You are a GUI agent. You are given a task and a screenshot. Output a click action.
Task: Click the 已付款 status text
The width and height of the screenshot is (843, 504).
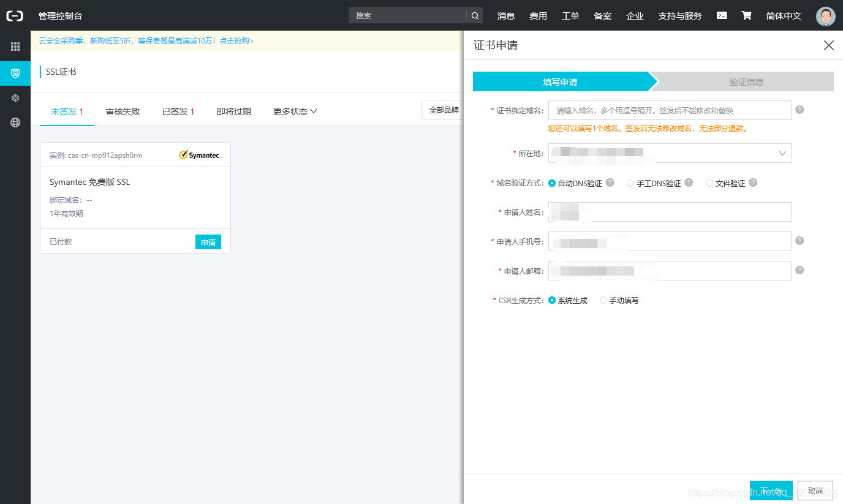pyautogui.click(x=61, y=242)
